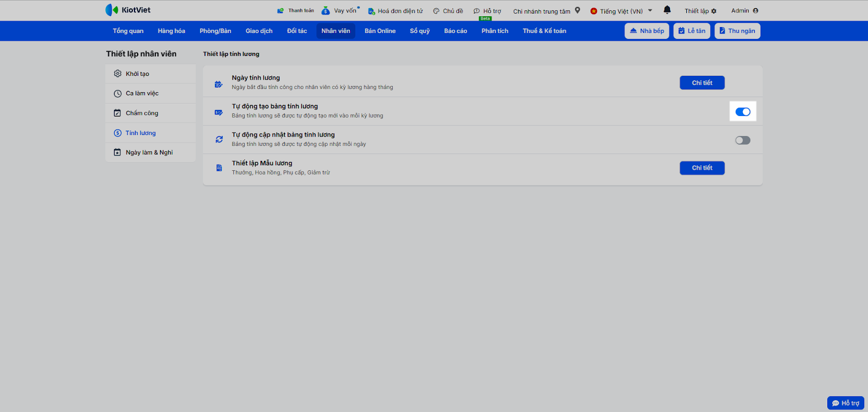868x412 pixels.
Task: Click the Tự động tạo bảng tính lương title
Action: pyautogui.click(x=275, y=106)
